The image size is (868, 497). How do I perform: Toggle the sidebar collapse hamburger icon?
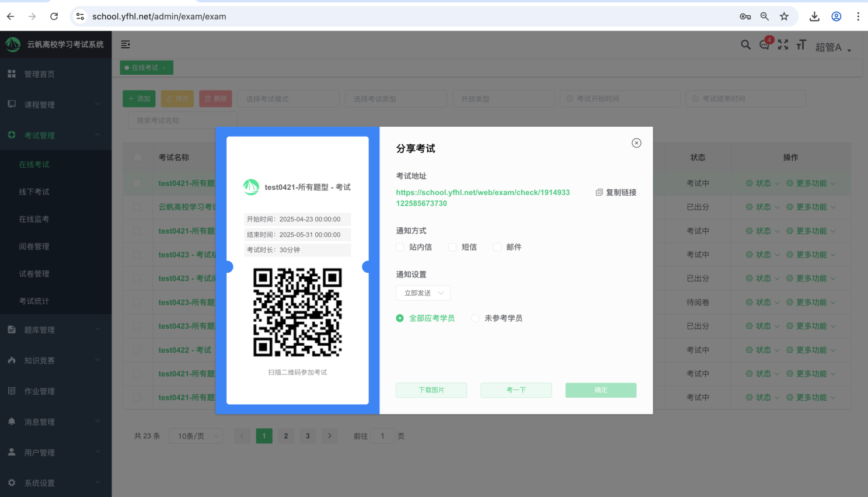coord(126,44)
